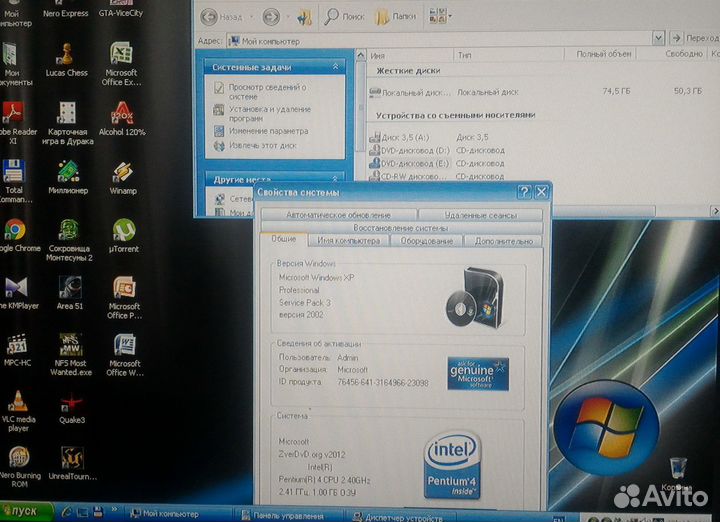Launch the Alcohol 120% desktop shortcut
Image resolution: width=720 pixels, height=522 pixels.
click(x=122, y=119)
